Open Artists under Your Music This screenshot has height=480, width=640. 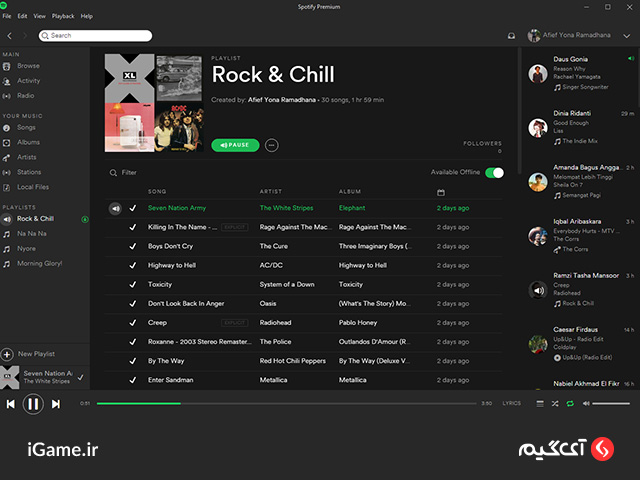pyautogui.click(x=27, y=157)
